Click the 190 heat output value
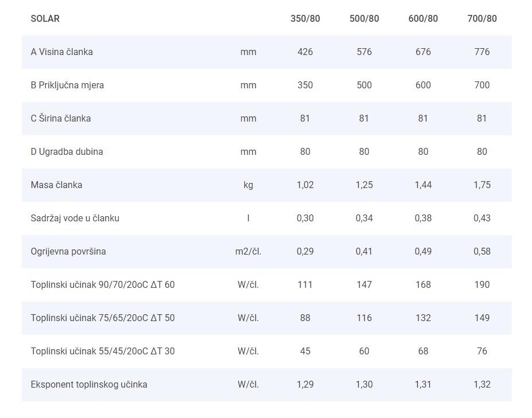 (x=482, y=284)
